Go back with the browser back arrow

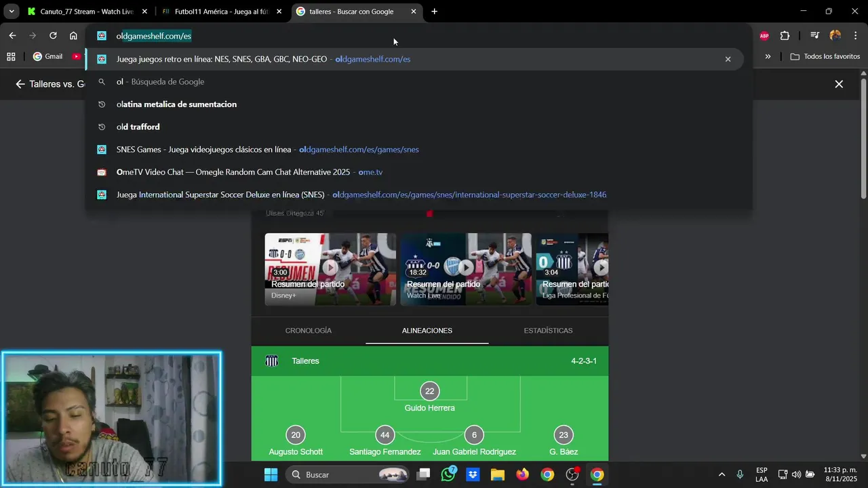(x=12, y=36)
